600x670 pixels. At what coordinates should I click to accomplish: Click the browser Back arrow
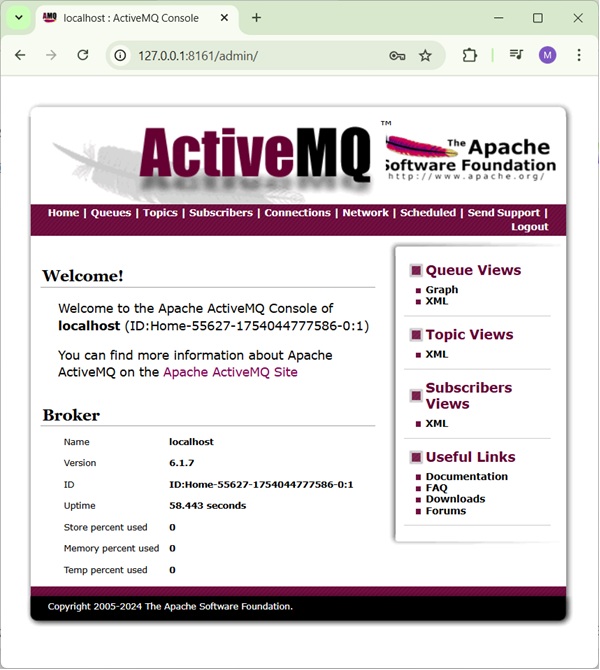point(20,55)
